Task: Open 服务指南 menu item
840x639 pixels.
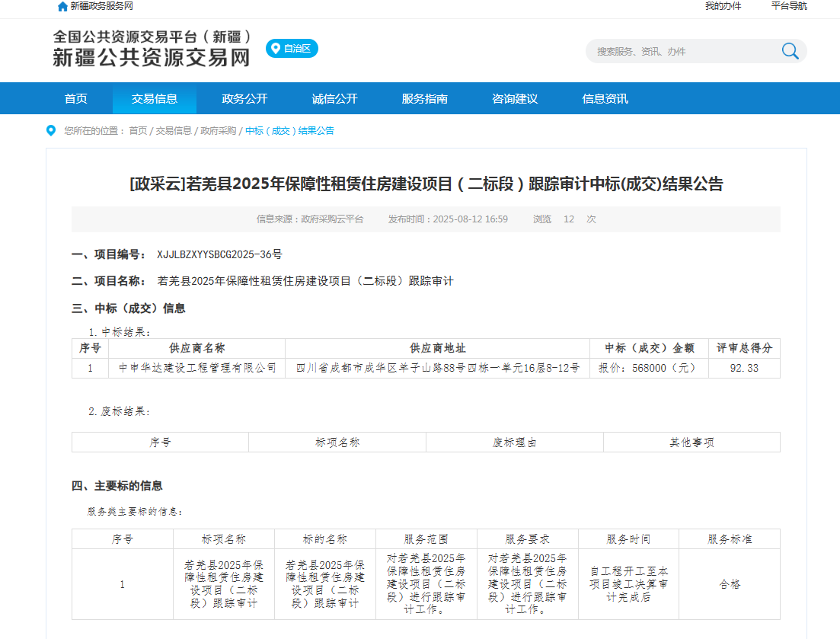Action: coord(424,99)
